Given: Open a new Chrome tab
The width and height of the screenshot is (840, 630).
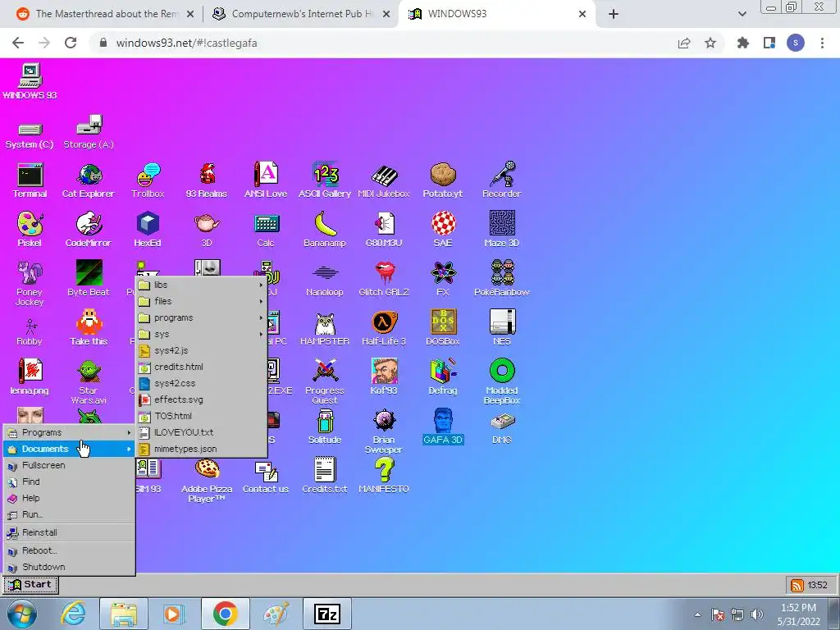Looking at the screenshot, I should coord(614,14).
